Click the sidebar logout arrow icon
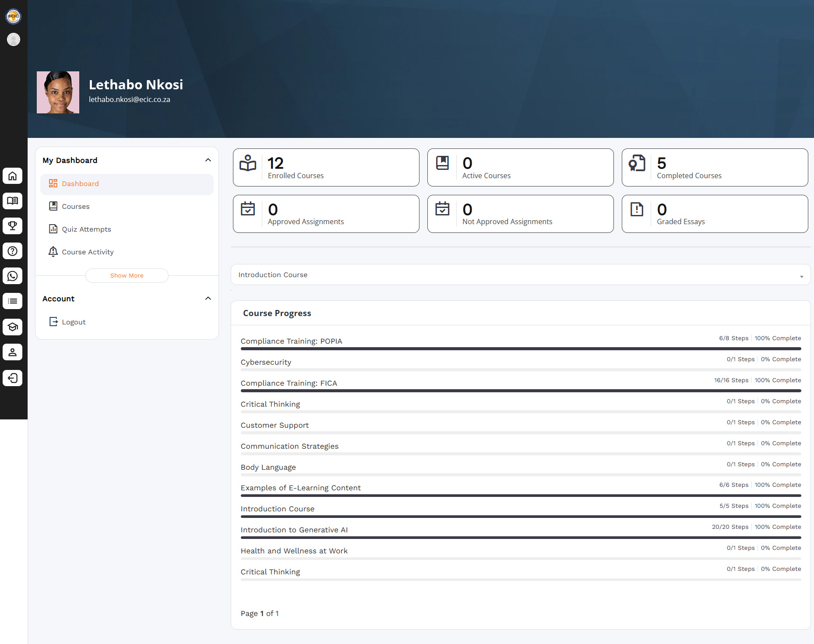Image resolution: width=814 pixels, height=644 pixels. pyautogui.click(x=13, y=378)
